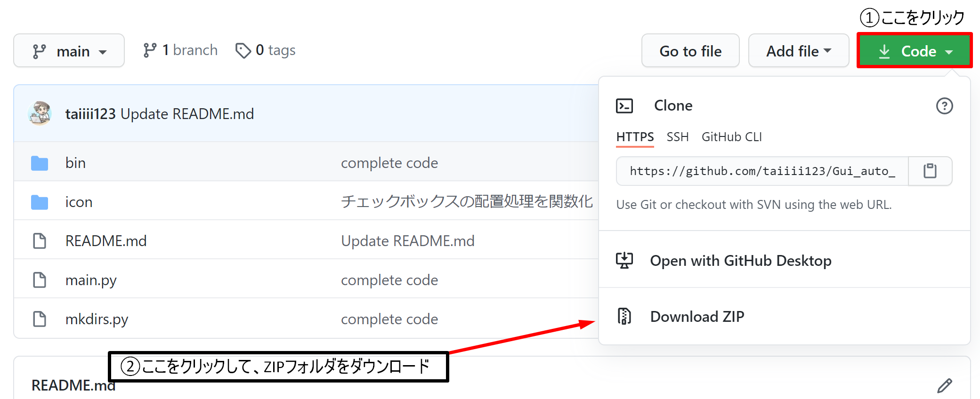Switch to the SSH tab
The image size is (980, 399).
678,137
